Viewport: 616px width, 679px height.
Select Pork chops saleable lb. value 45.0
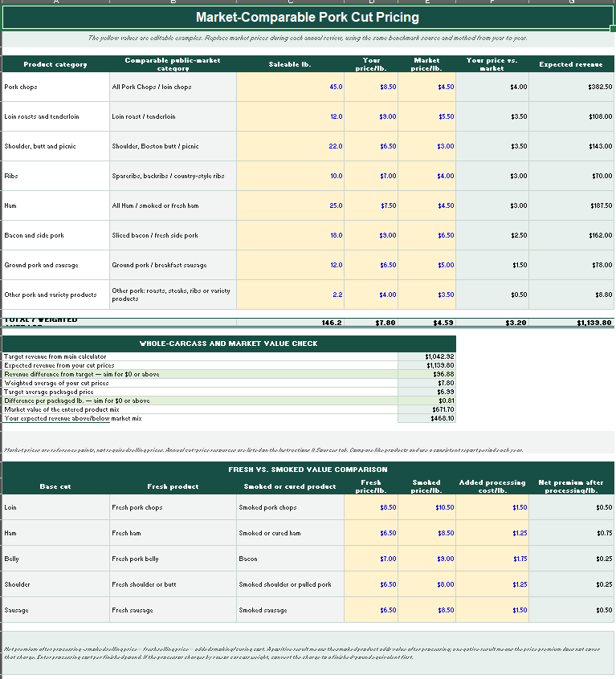point(290,87)
